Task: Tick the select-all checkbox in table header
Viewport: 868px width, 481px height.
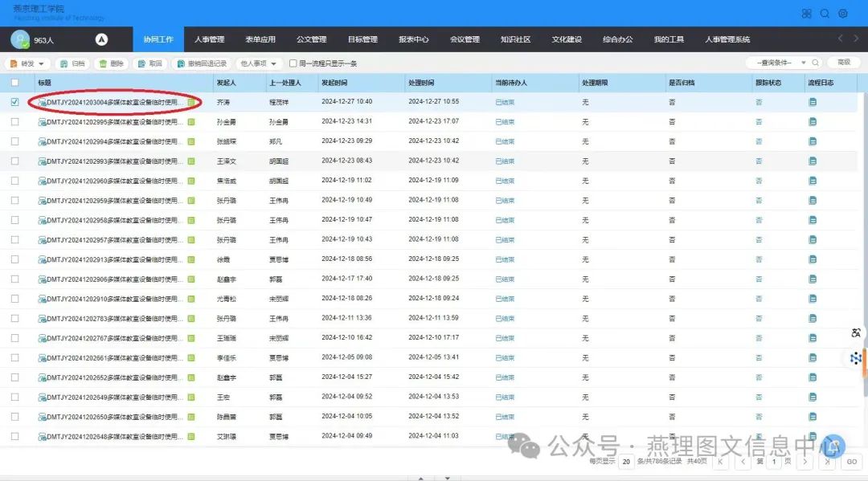Action: (x=14, y=83)
